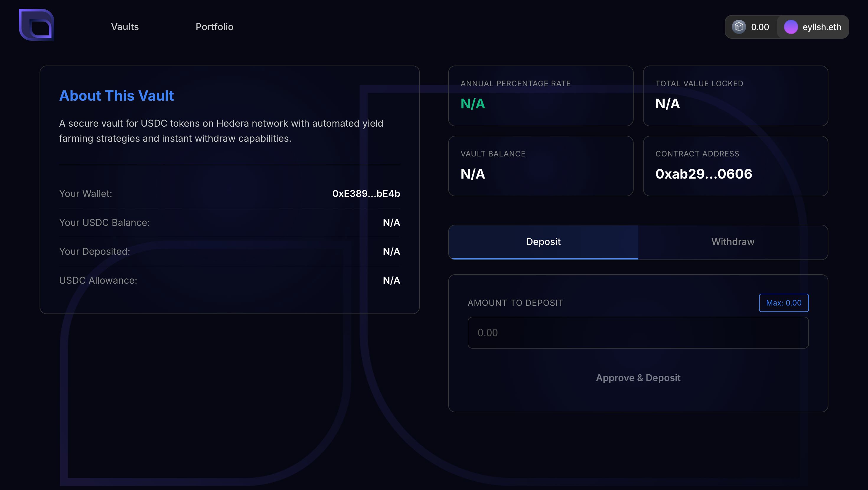Click the Your Deposited N/A value
The image size is (868, 490).
tap(391, 251)
